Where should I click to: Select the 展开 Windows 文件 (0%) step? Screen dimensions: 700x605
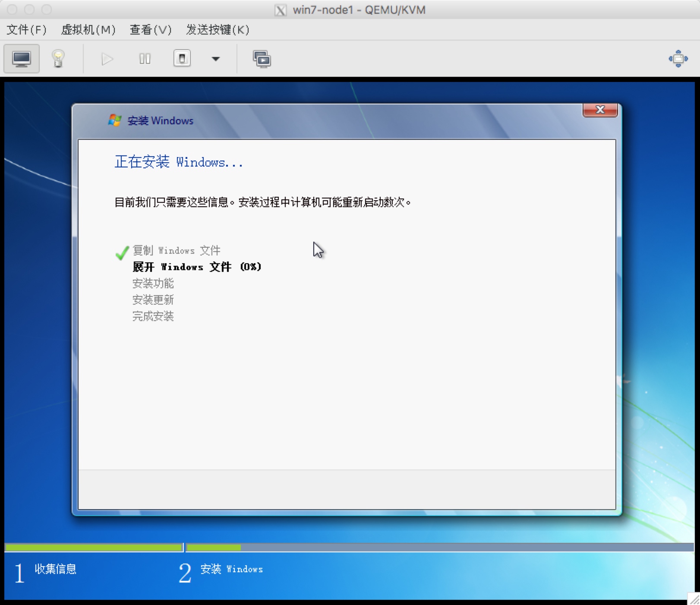197,267
